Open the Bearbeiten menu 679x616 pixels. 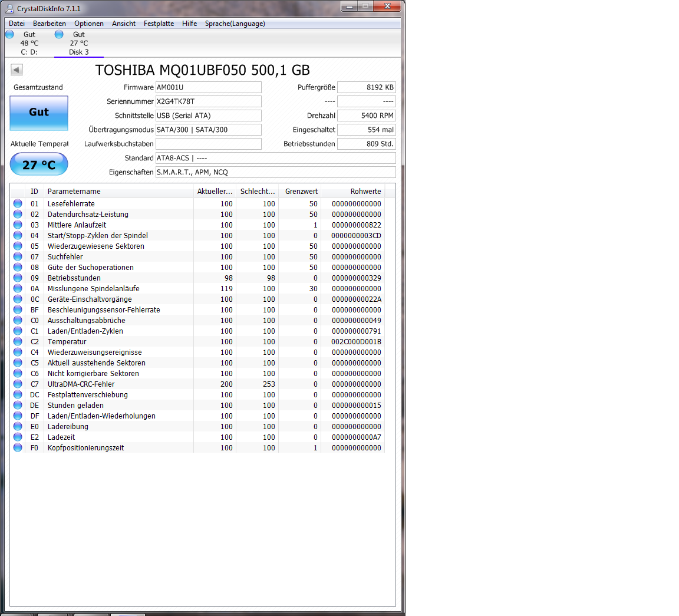pos(50,24)
